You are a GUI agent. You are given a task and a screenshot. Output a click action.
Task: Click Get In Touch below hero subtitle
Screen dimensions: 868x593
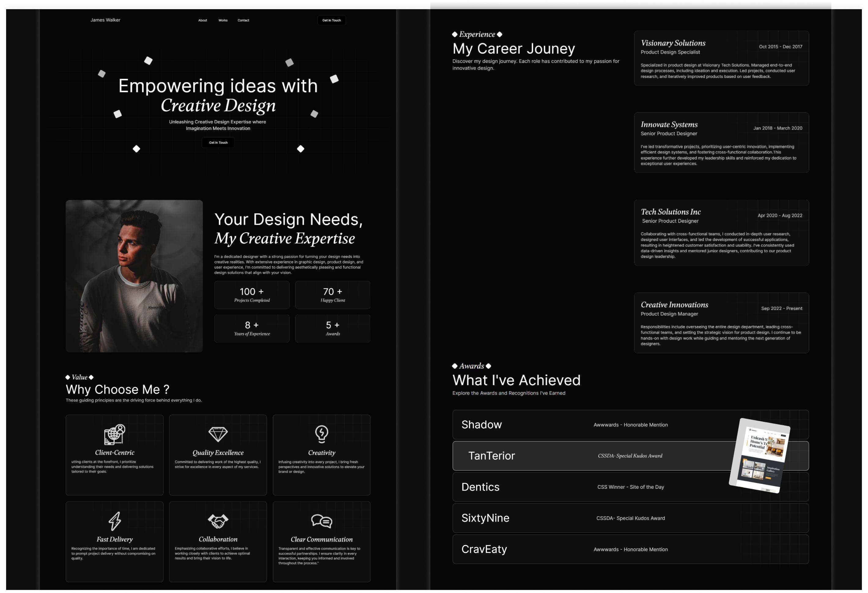click(218, 142)
